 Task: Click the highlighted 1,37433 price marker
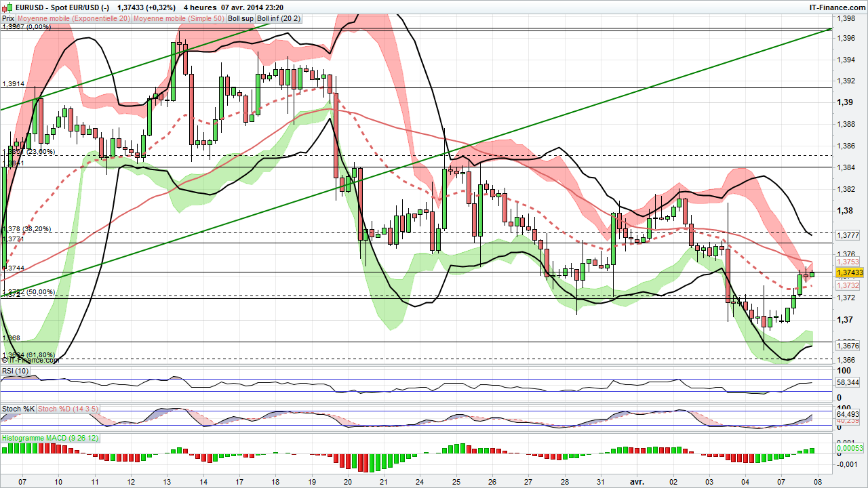[850, 271]
